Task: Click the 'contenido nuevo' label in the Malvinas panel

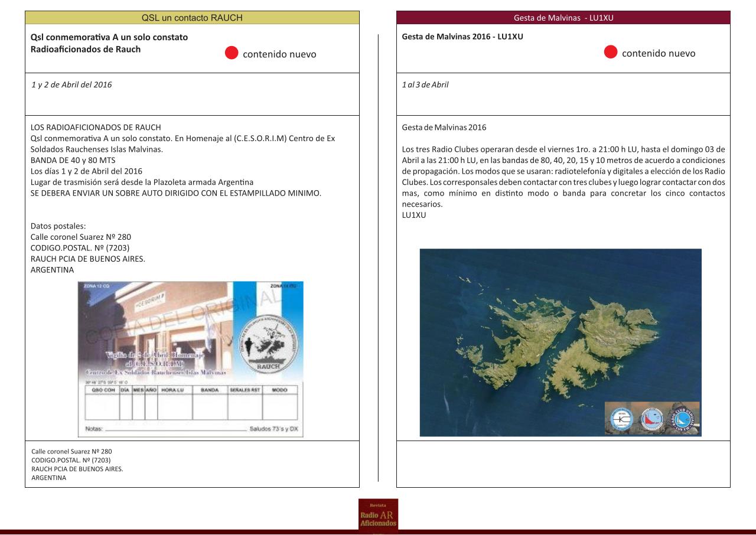Action: click(x=659, y=53)
